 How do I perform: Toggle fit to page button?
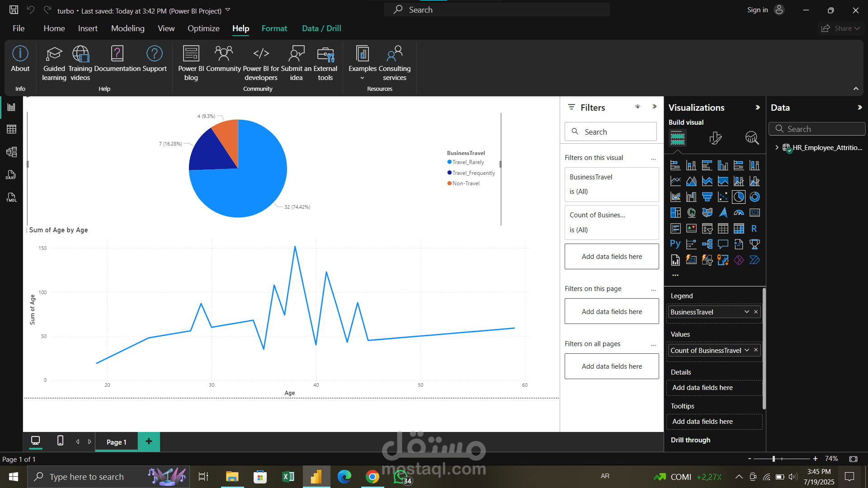(x=853, y=459)
